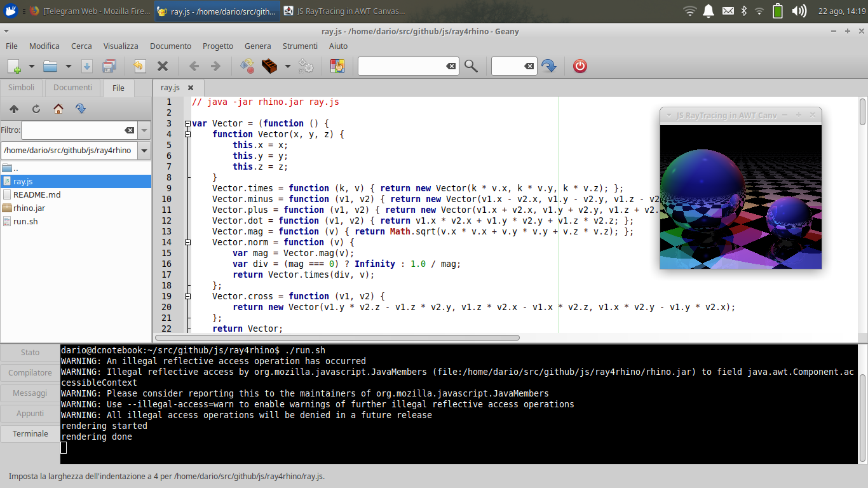Switch to the Stato message tab

(30, 353)
